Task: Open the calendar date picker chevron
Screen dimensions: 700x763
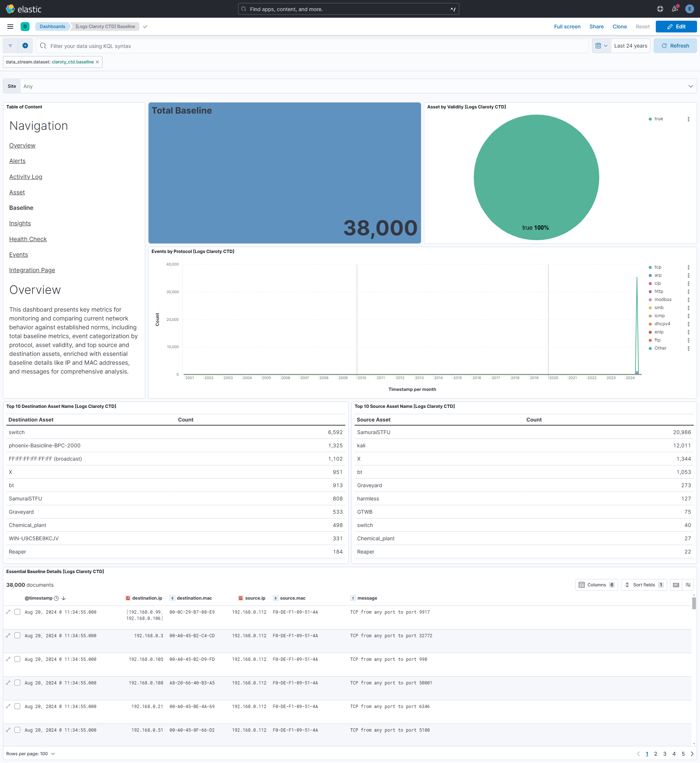Action: coord(602,45)
